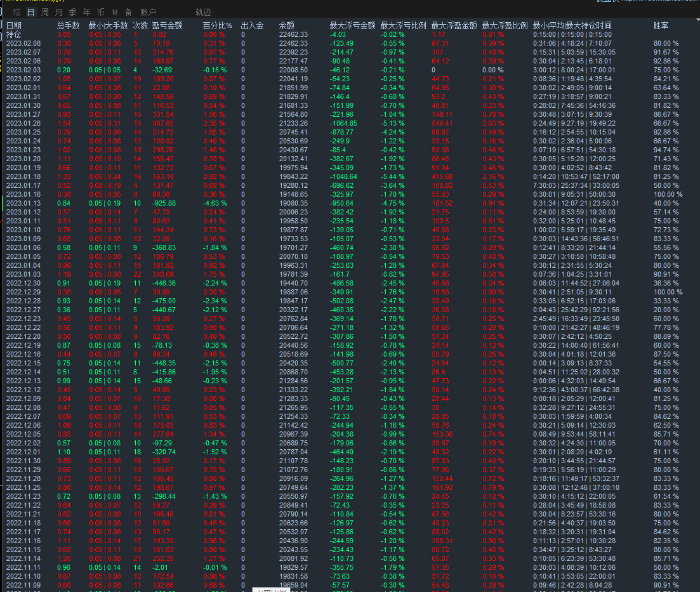Click the 2022.11.09 date cell
Screen dimensions: 700x592
[x=23, y=585]
